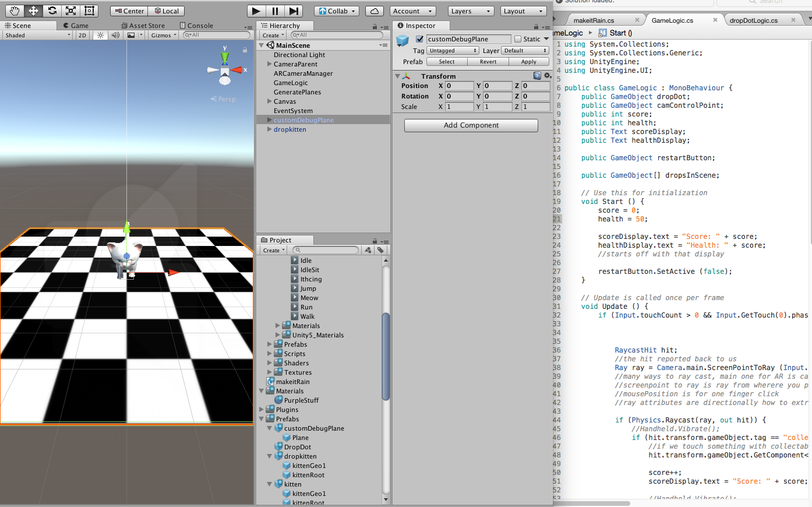Open the Static options dropdown arrow
Image resolution: width=812 pixels, height=507 pixels.
[x=546, y=39]
